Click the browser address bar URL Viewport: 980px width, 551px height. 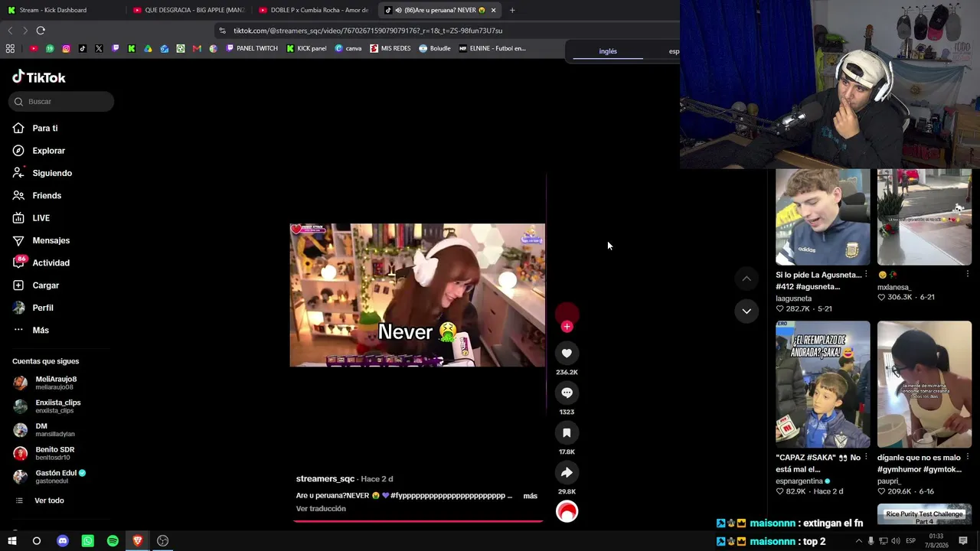(367, 31)
